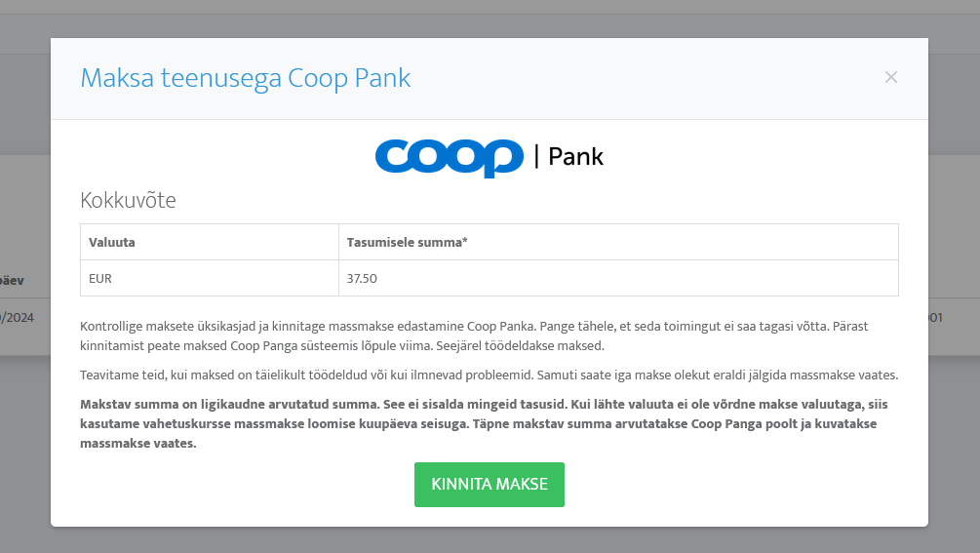Select the Tasumisele summa column header
This screenshot has width=980, height=553.
[618, 243]
